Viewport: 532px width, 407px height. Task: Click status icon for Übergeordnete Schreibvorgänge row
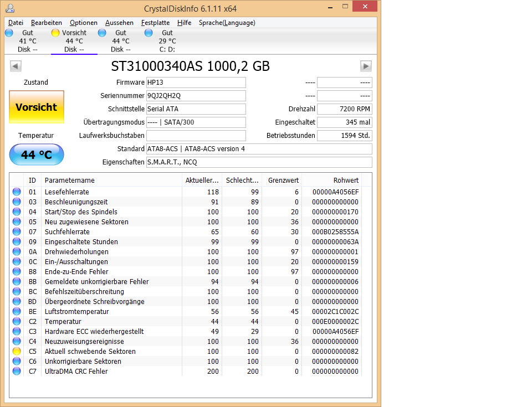[x=17, y=302]
